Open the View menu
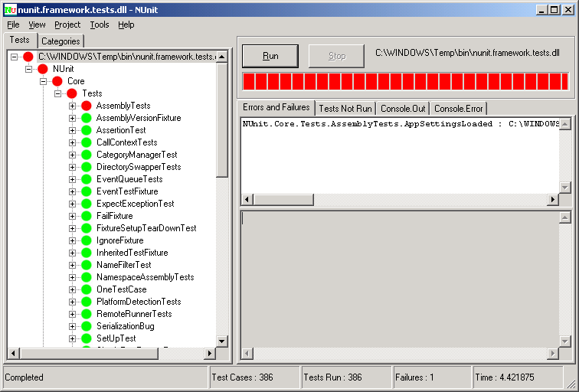This screenshot has height=392, width=579. (37, 24)
